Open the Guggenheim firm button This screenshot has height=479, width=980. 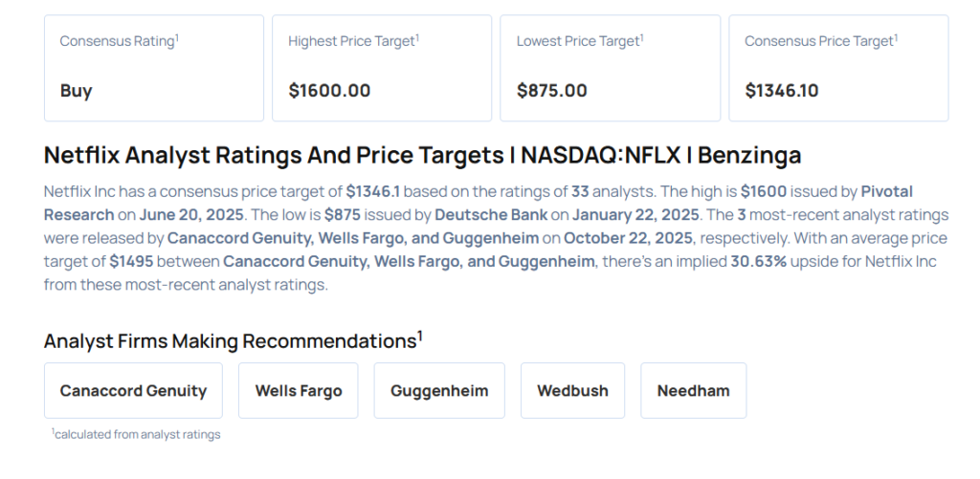439,390
